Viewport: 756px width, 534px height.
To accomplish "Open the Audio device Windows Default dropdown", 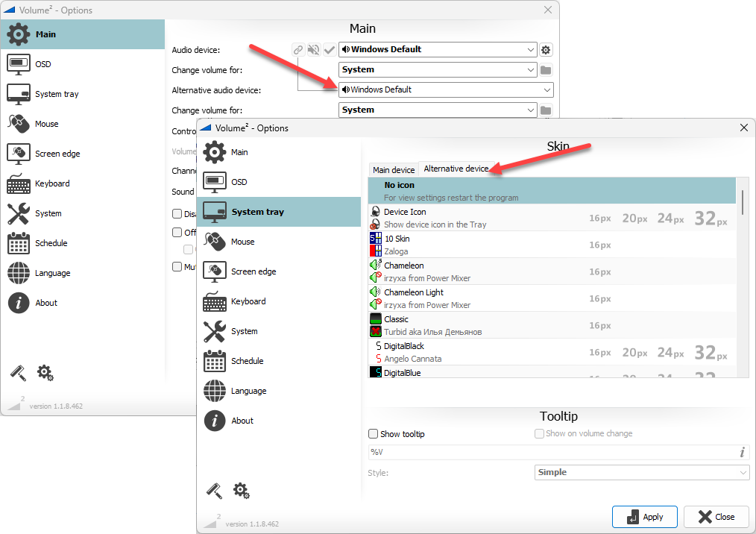I will (438, 49).
